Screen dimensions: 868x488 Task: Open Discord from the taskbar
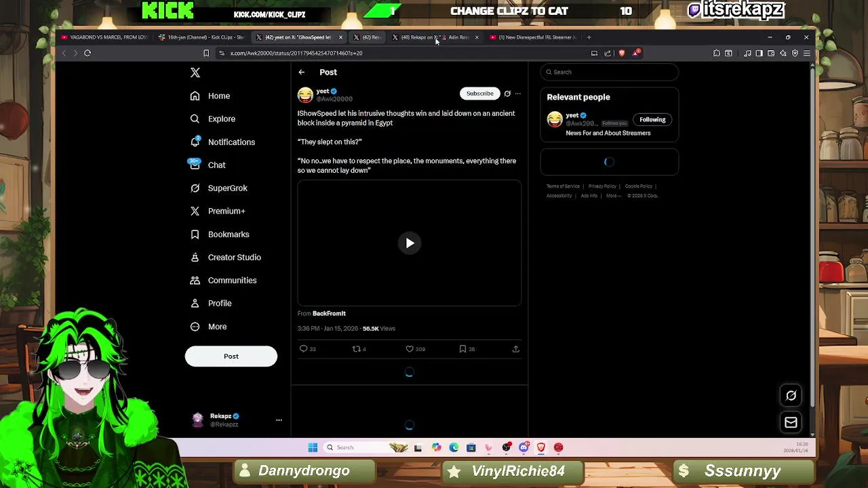pos(524,447)
